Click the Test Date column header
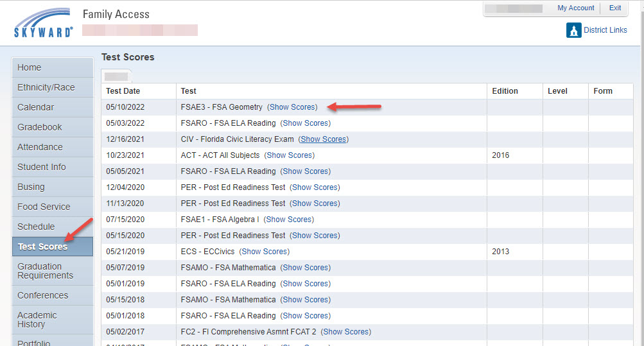644x346 pixels. pos(123,91)
